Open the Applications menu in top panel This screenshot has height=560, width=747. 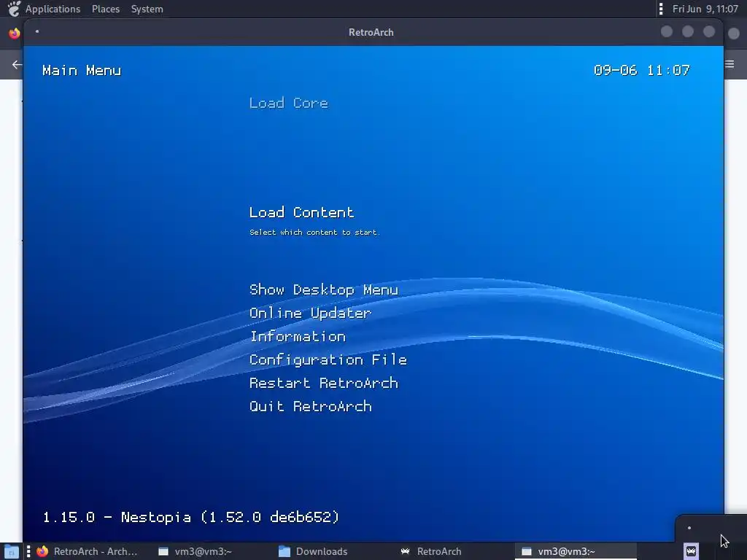click(x=53, y=9)
